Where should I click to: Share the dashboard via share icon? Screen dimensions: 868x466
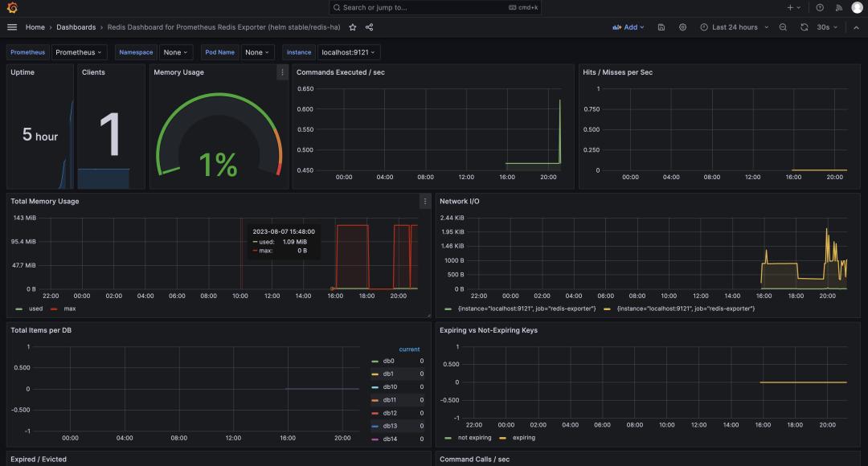(x=369, y=27)
